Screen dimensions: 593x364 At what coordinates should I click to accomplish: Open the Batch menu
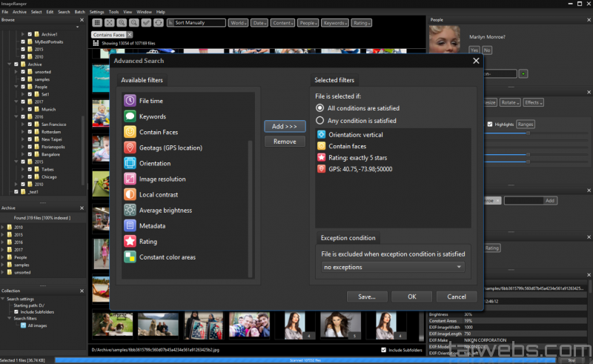tap(79, 12)
